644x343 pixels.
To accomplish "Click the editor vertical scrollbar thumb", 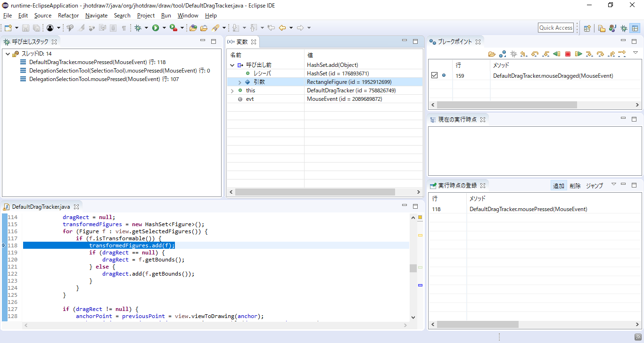I will pos(413,268).
